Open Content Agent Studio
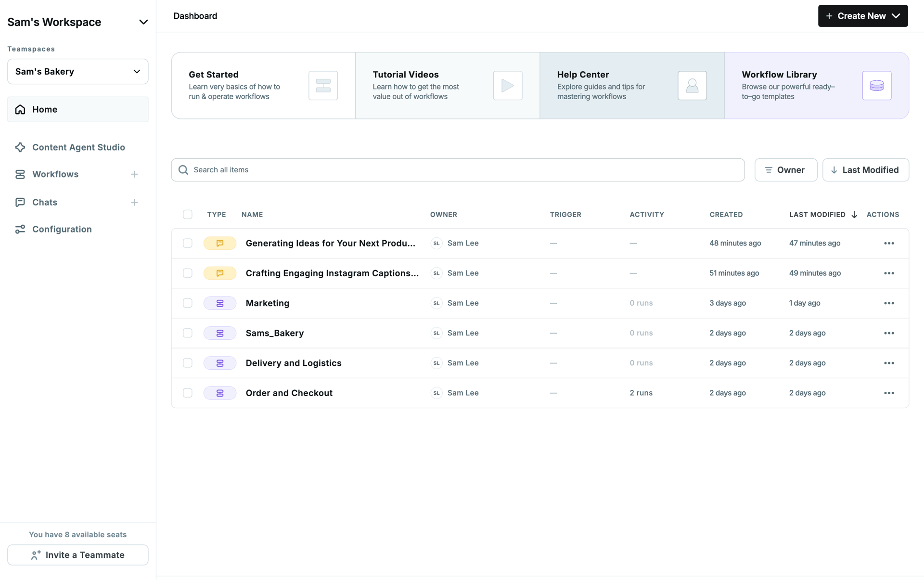The image size is (924, 580). [x=77, y=147]
